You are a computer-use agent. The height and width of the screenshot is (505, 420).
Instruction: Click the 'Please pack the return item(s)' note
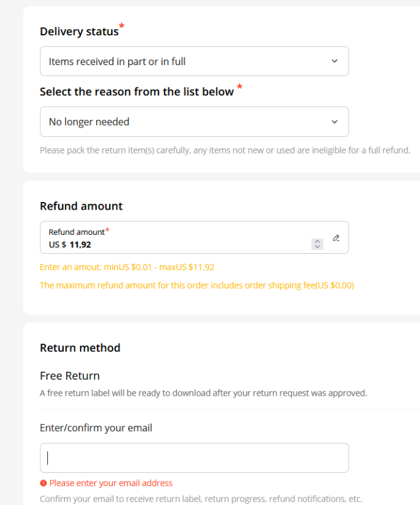point(225,150)
